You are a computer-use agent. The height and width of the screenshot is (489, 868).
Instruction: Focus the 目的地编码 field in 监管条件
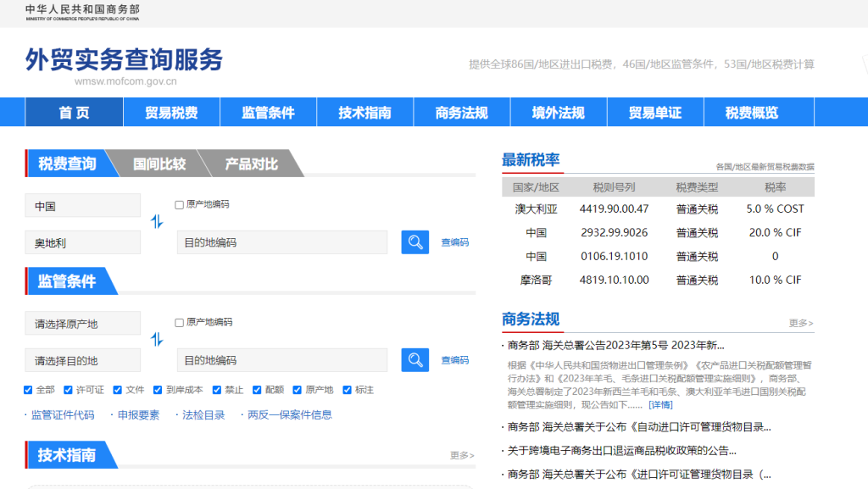(x=282, y=360)
